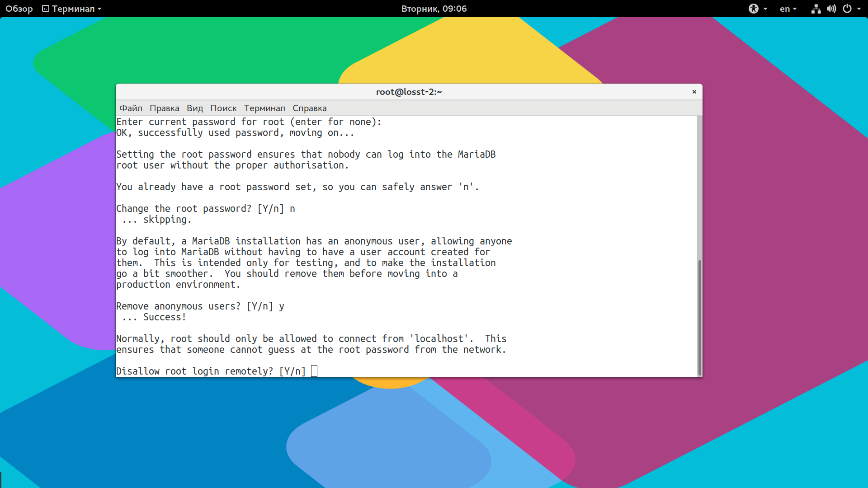The image size is (868, 488).
Task: Open the en keyboard layout dropdown
Action: 788,9
